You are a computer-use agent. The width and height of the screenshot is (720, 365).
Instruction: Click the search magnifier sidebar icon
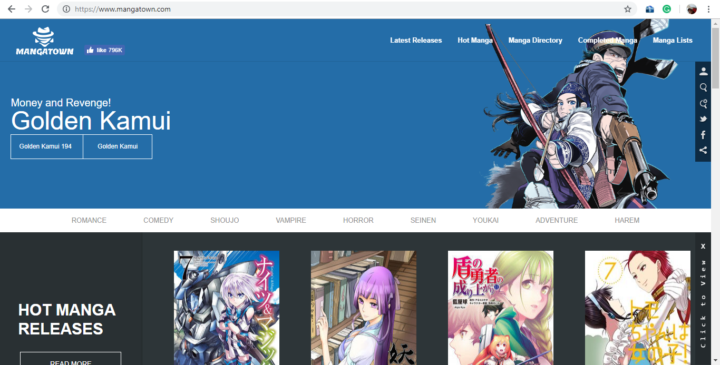pos(703,87)
